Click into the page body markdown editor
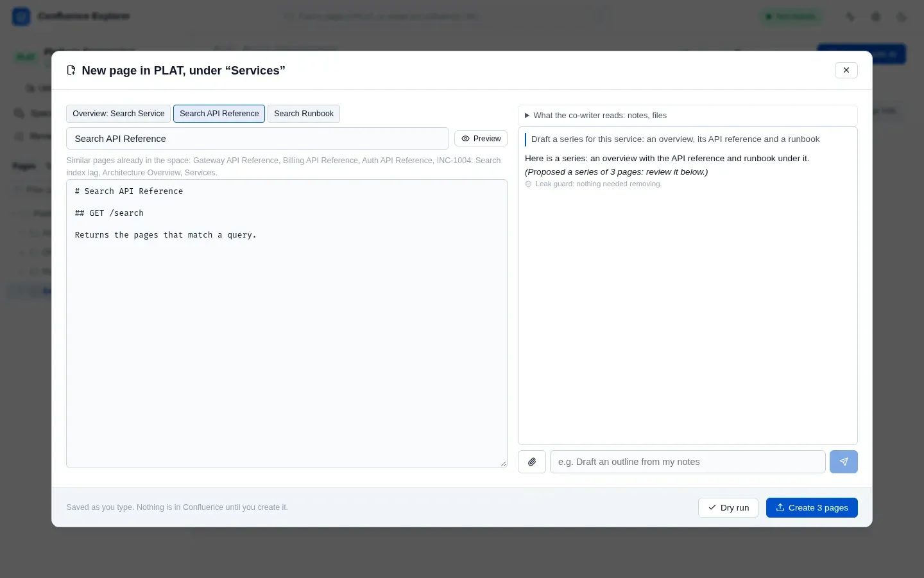The height and width of the screenshot is (578, 924). click(x=287, y=324)
